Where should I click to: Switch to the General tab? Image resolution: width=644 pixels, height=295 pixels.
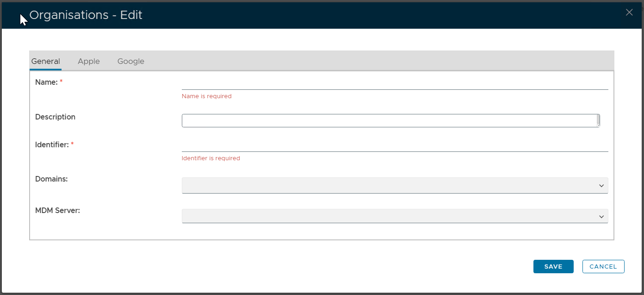pyautogui.click(x=45, y=61)
